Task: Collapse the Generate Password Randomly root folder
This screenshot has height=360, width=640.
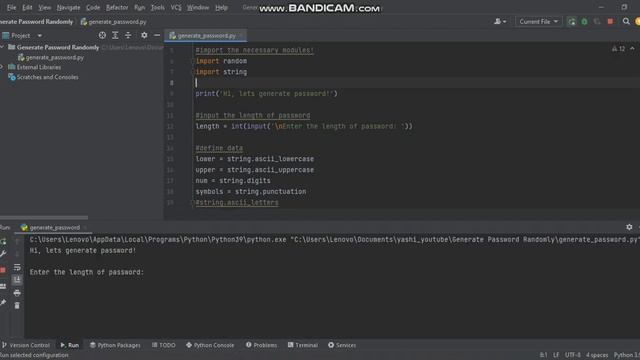Action: [2, 47]
